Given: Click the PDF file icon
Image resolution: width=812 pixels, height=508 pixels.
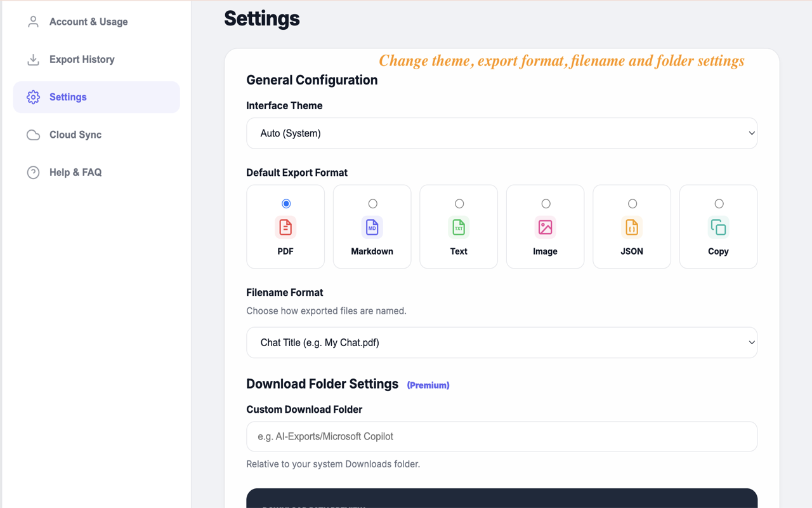Looking at the screenshot, I should [x=285, y=227].
